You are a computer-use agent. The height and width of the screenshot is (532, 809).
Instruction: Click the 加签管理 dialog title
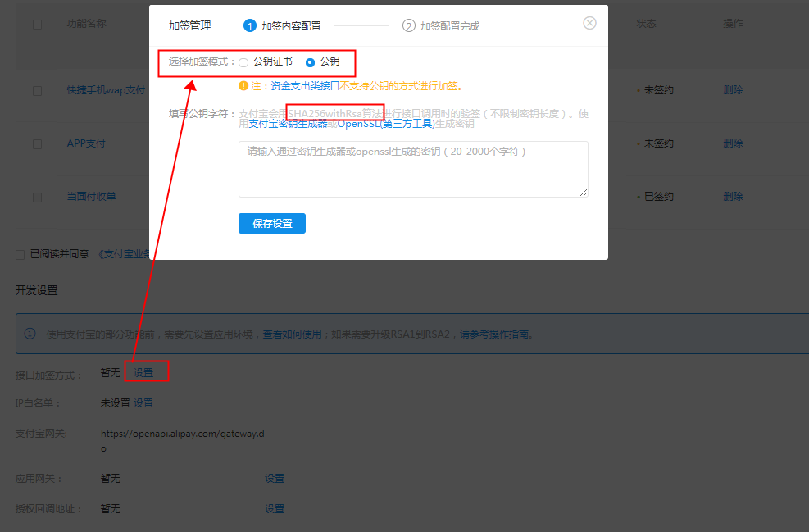(190, 25)
